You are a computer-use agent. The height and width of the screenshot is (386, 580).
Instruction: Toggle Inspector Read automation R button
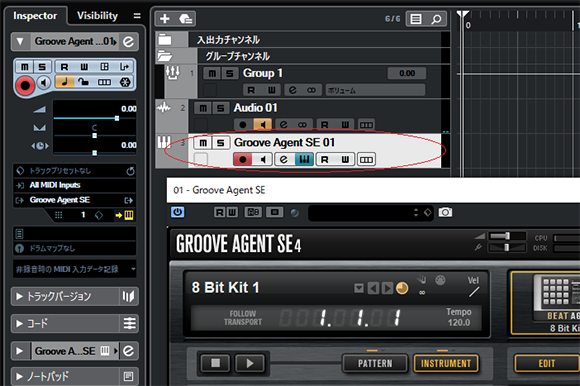(x=64, y=67)
